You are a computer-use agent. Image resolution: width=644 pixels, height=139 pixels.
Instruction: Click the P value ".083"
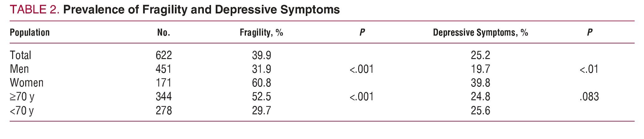(x=589, y=97)
